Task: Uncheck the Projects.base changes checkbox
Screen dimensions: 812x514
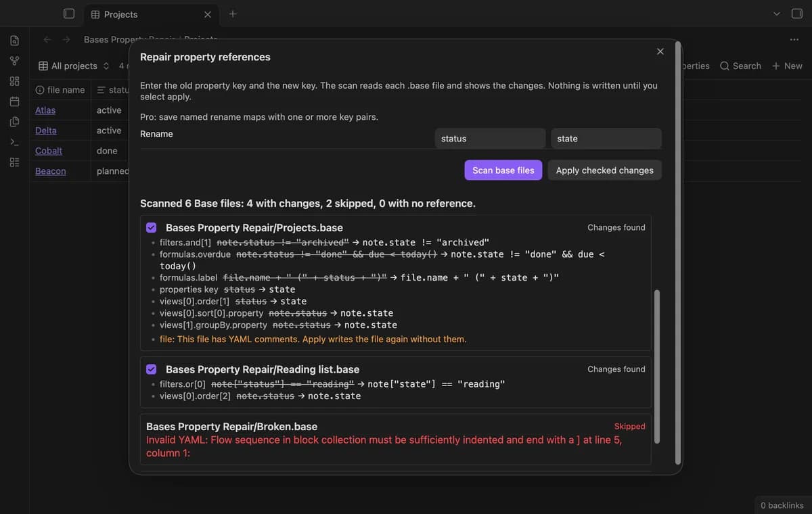Action: click(x=151, y=227)
